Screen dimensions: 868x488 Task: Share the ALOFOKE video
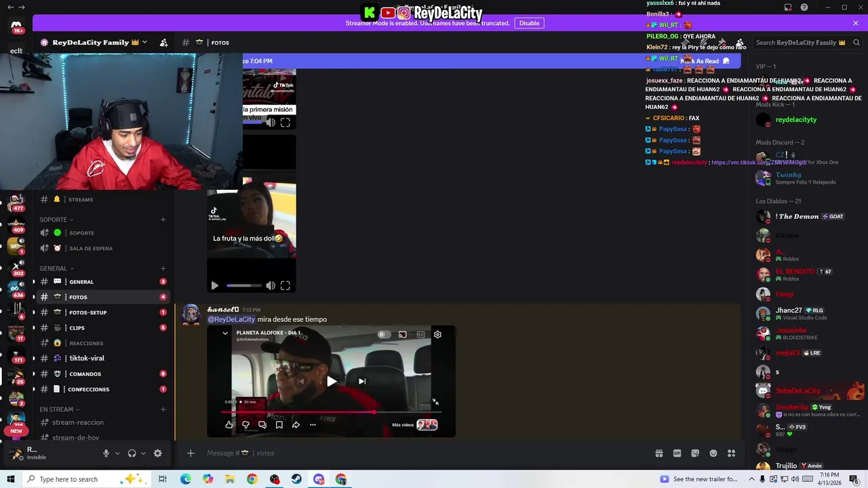[x=296, y=425]
